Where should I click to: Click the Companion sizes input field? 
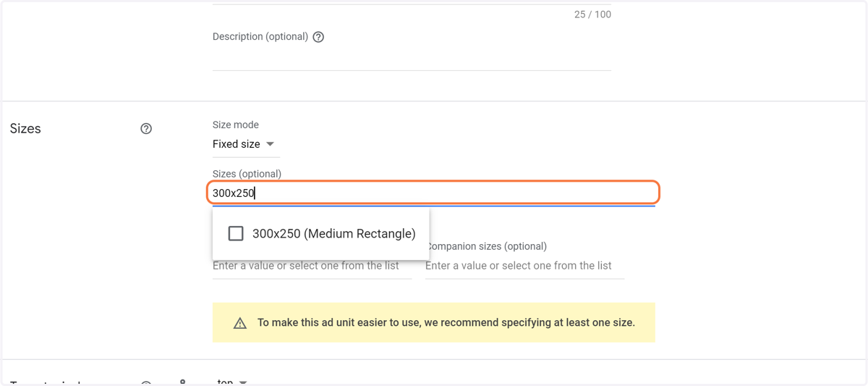click(524, 266)
